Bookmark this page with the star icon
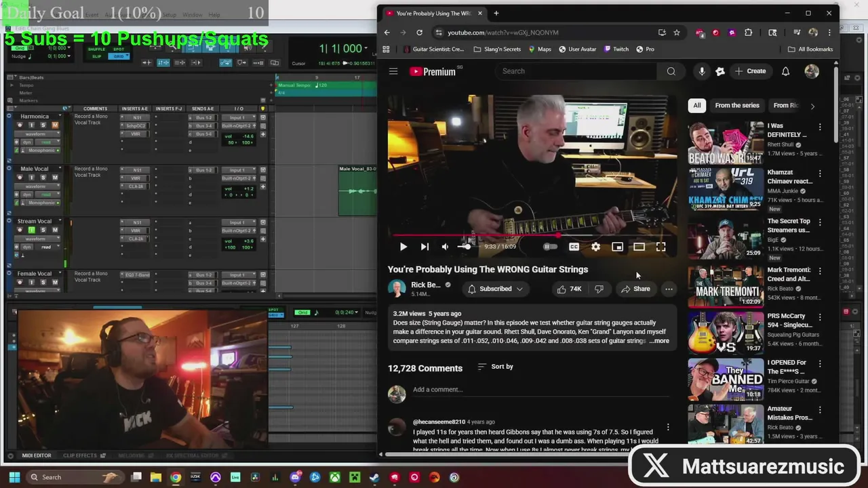The width and height of the screenshot is (868, 488). 677,33
